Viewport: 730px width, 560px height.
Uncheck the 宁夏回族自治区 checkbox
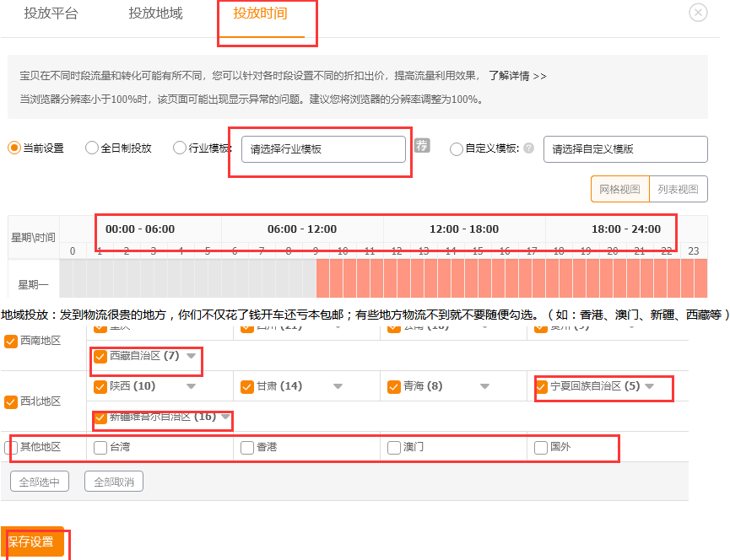tap(541, 386)
